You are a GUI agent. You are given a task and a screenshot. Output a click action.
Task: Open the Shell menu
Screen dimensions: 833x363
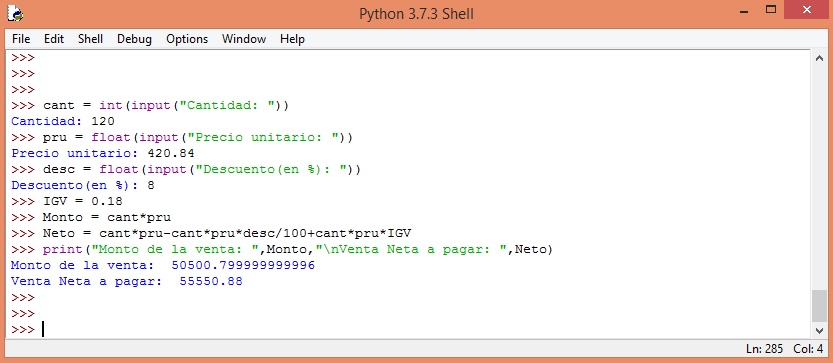[90, 39]
